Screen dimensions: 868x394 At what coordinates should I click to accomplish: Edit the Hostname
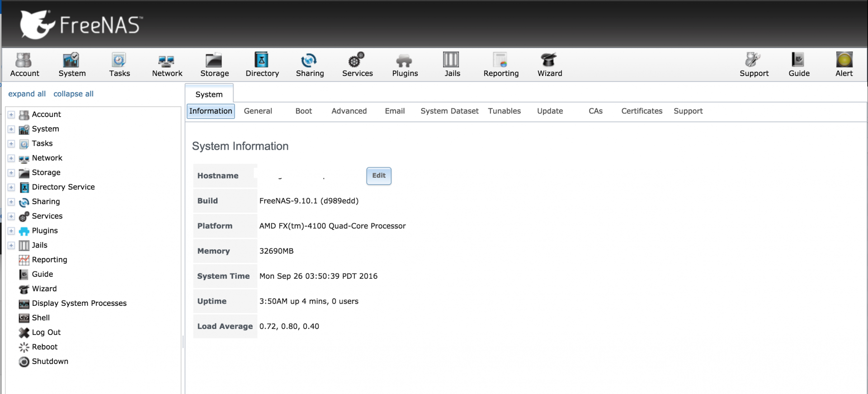[379, 176]
